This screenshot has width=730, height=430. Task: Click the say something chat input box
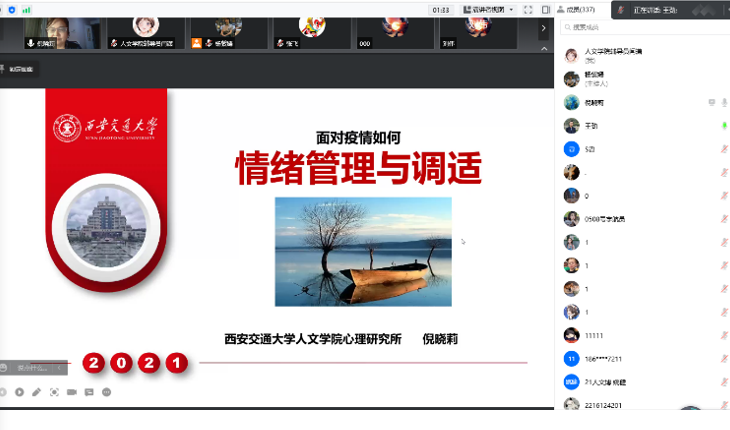pos(34,368)
